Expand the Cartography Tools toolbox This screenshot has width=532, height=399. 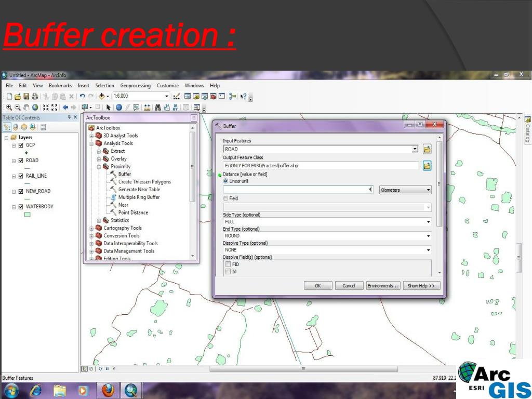click(x=91, y=229)
